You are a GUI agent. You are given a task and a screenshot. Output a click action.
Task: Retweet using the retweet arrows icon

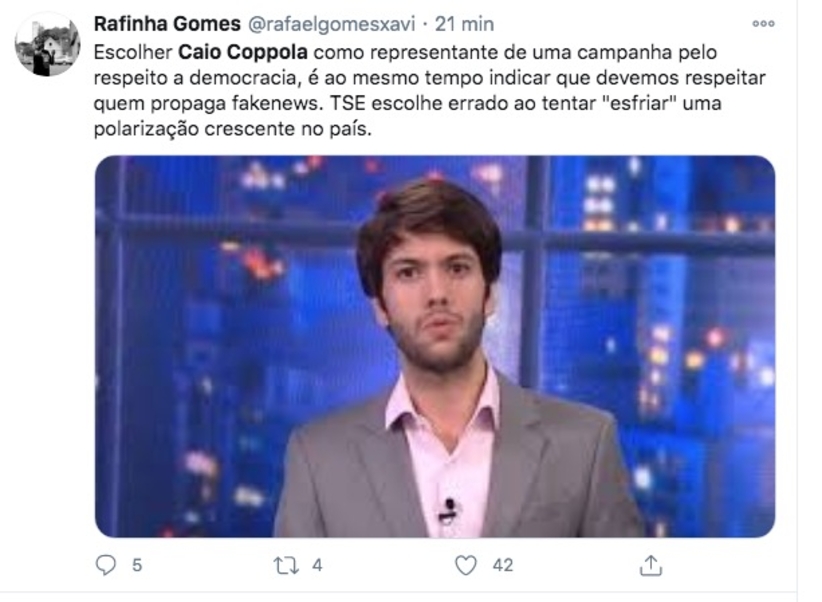pyautogui.click(x=286, y=565)
